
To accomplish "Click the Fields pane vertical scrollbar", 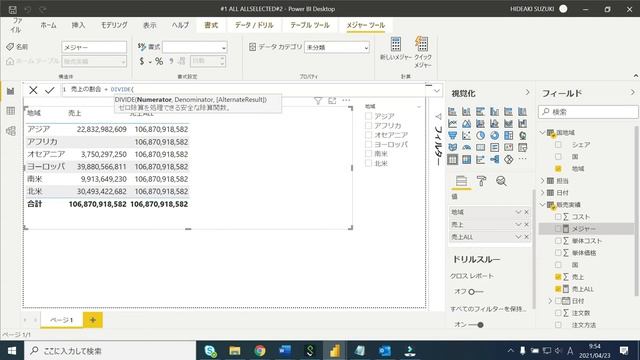I will click(x=636, y=210).
